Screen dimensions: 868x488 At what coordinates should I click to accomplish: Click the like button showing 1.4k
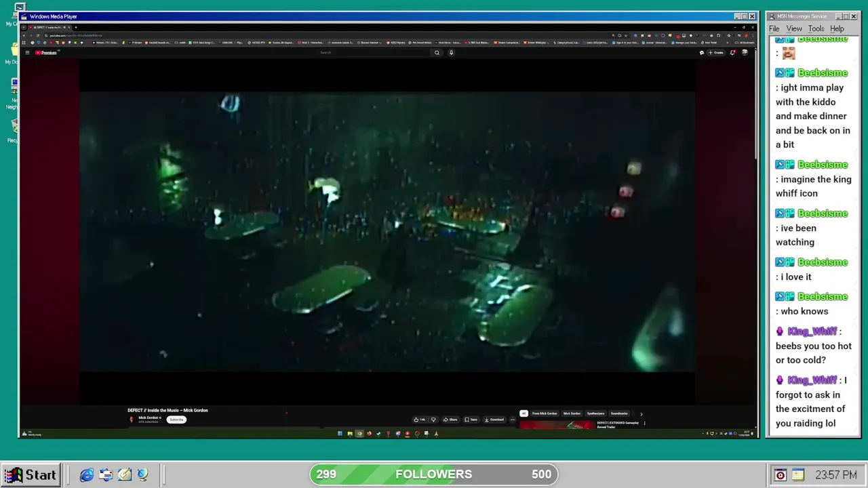coord(420,420)
